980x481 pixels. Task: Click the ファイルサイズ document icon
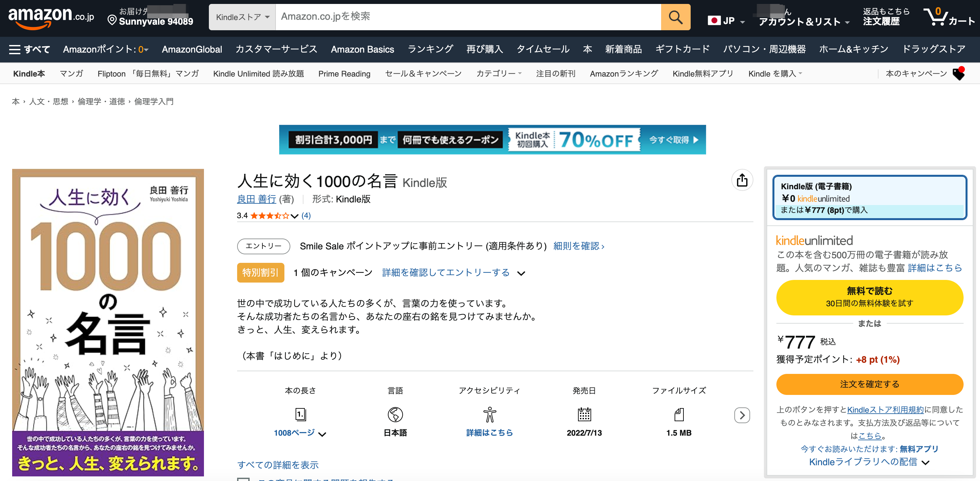[x=679, y=414]
